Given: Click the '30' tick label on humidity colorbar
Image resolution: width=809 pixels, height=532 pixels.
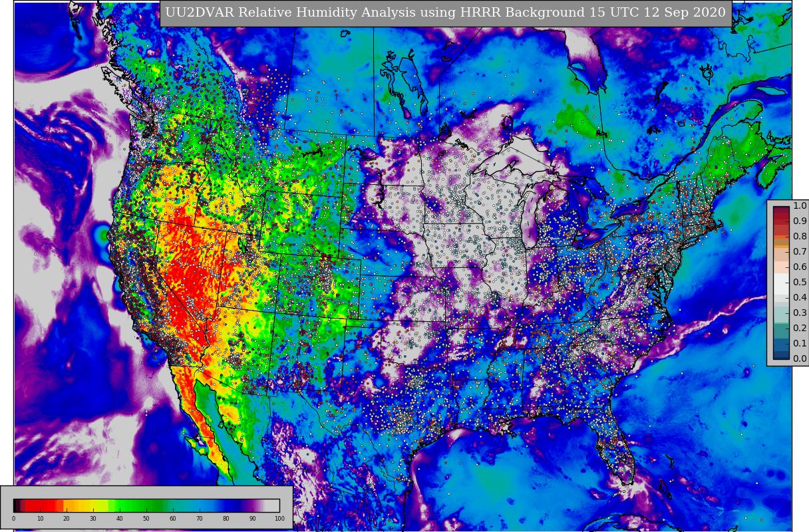Looking at the screenshot, I should pos(93,519).
